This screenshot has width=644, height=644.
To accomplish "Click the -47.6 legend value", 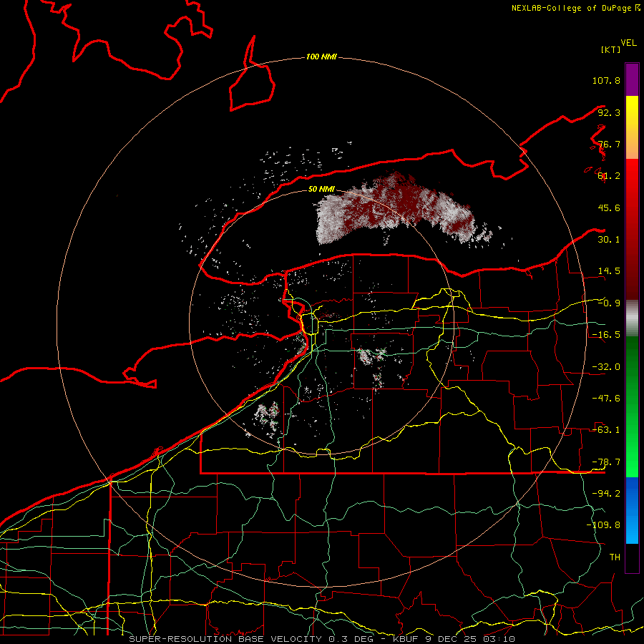I will pyautogui.click(x=606, y=399).
